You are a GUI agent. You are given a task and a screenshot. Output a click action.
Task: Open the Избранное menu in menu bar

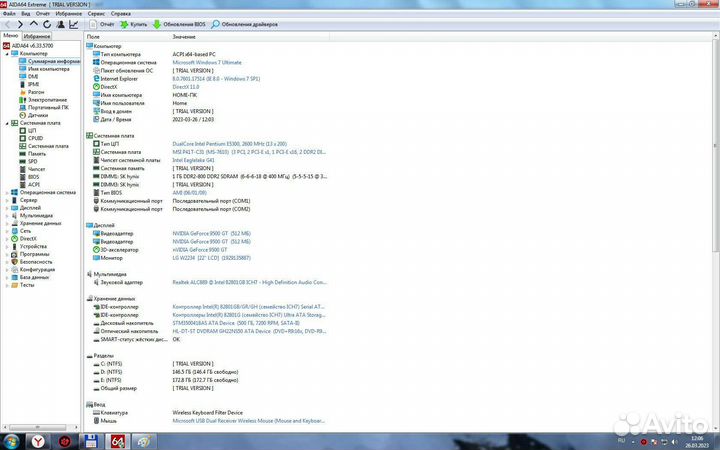click(68, 14)
